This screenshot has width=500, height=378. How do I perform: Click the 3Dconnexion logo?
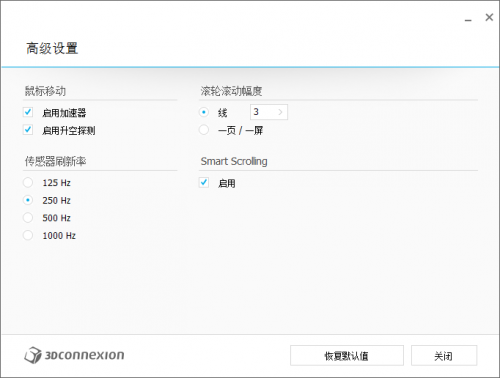(74, 355)
